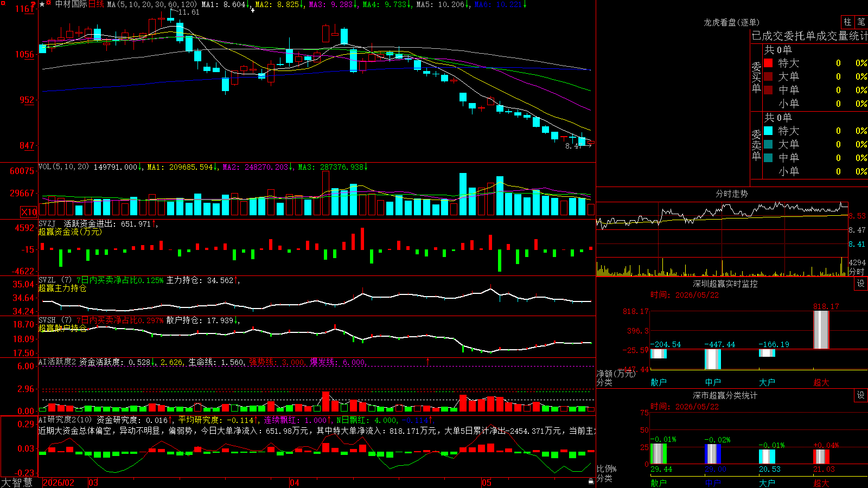Click the dark red 大单 buy order swatch
This screenshot has width=868, height=488.
(x=768, y=76)
